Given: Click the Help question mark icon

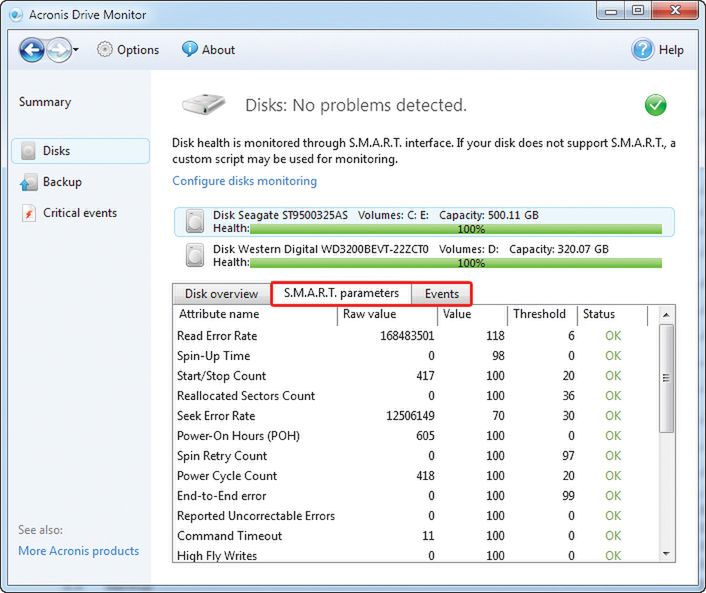Looking at the screenshot, I should click(x=643, y=50).
